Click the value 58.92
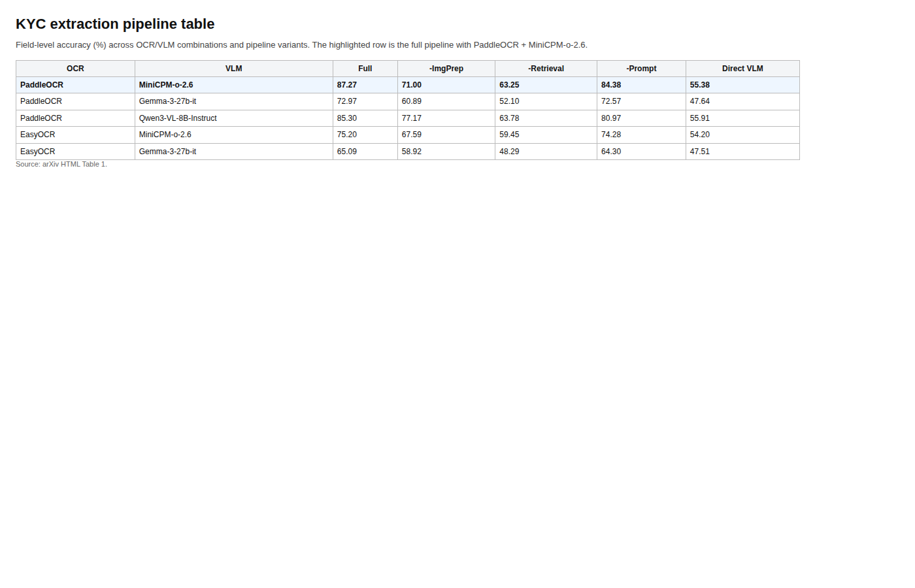Image resolution: width=915 pixels, height=588 pixels. coord(412,152)
